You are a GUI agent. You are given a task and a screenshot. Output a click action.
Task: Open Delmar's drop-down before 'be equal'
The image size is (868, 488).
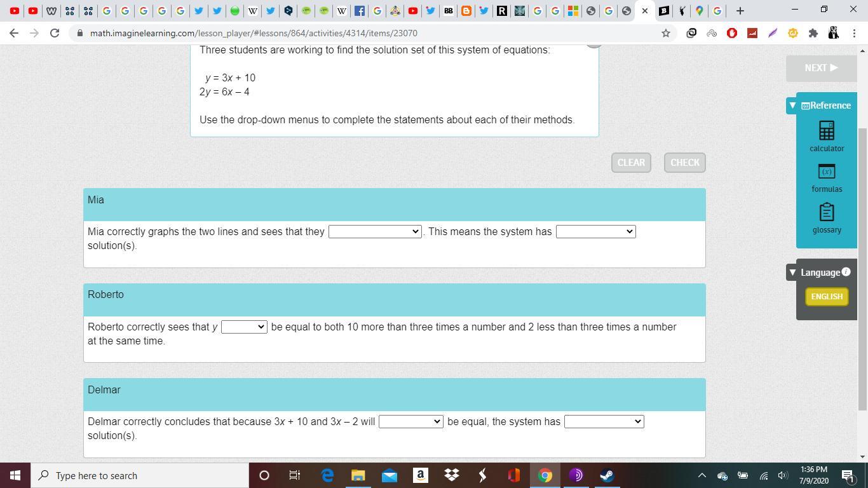point(410,421)
